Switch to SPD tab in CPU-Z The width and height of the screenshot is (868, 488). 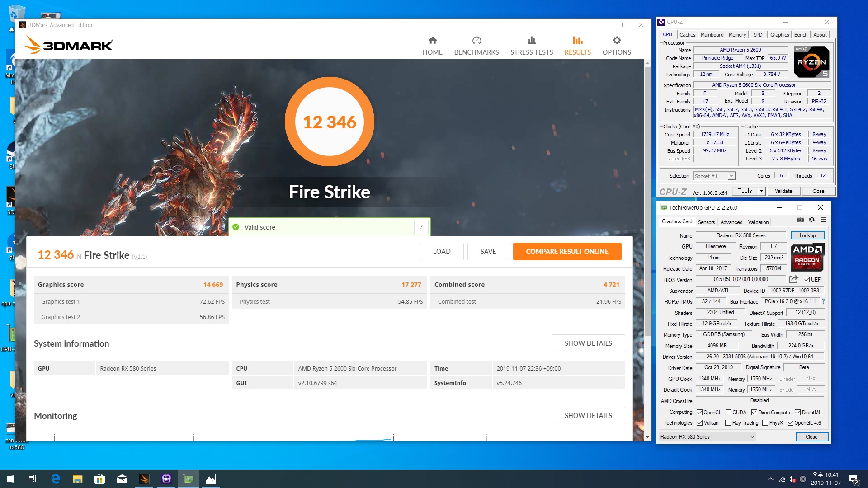click(758, 35)
